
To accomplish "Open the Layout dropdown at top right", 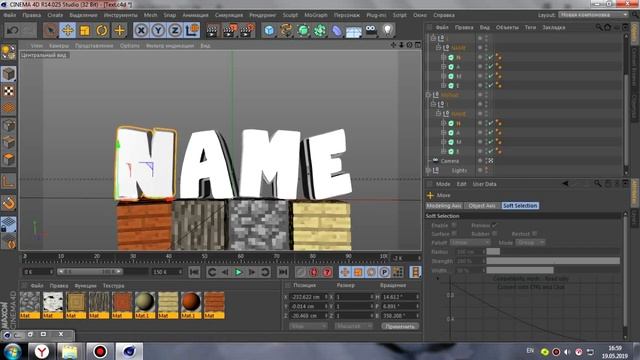I will point(593,15).
